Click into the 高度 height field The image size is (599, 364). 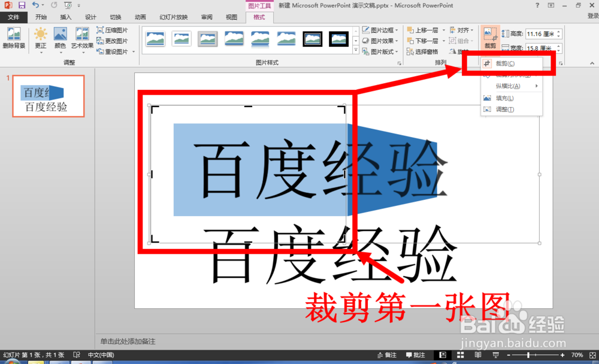(x=540, y=34)
